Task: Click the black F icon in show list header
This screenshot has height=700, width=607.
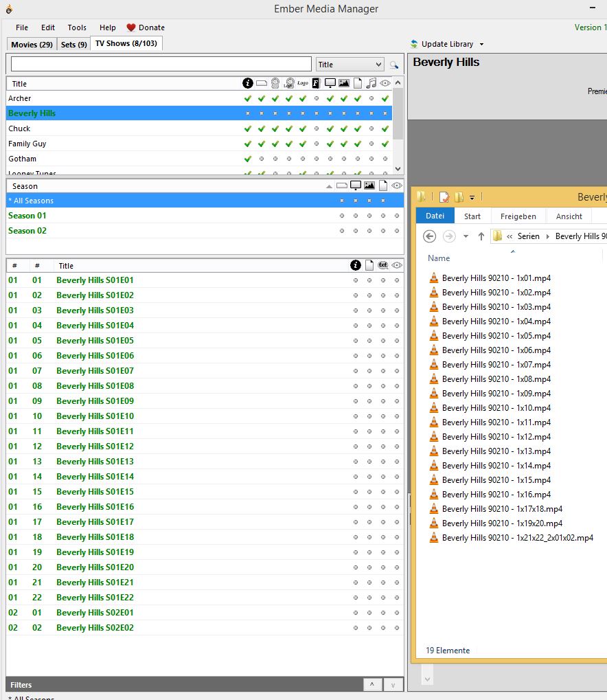Action: [316, 83]
